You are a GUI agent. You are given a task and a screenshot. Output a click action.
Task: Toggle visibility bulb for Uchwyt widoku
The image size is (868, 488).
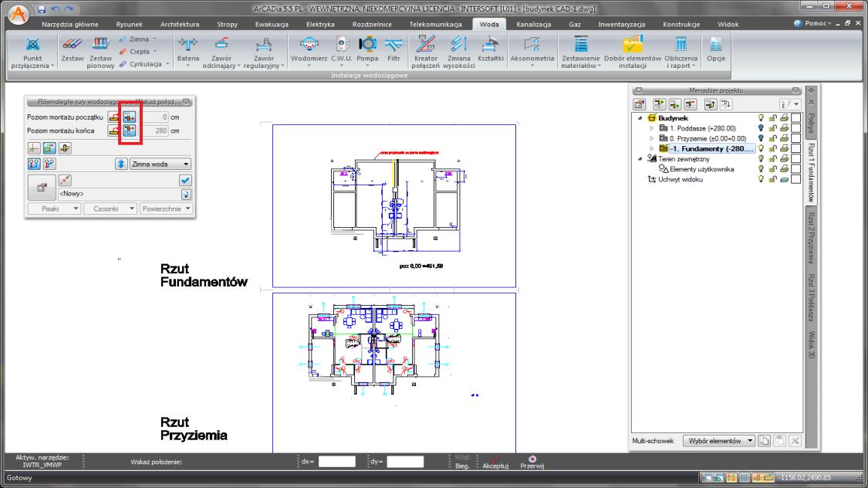point(762,179)
